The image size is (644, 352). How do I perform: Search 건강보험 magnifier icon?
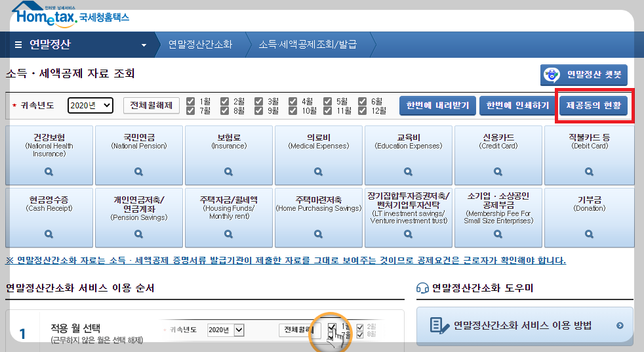tap(49, 172)
